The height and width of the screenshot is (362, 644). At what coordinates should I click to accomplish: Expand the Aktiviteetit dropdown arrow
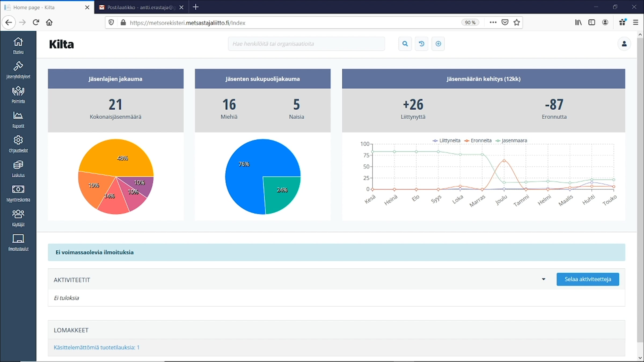544,279
